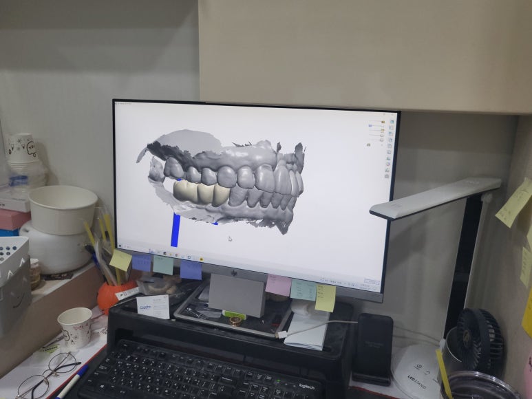This screenshot has height=399, width=532.
Task: Adjust the fifth slider with round gray handle
Action: (382, 140)
